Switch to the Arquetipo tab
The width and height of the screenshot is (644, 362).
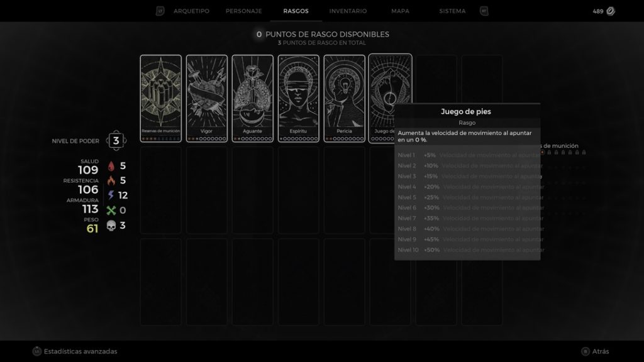[191, 11]
